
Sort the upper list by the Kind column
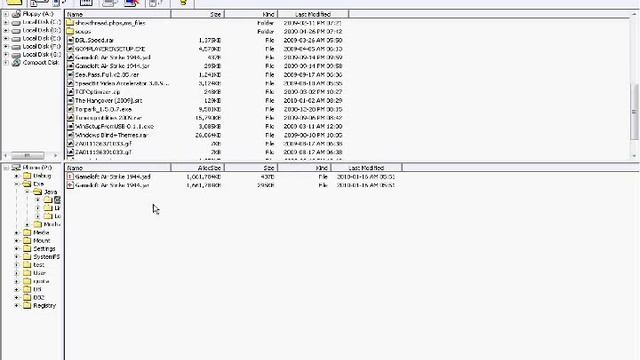click(251, 14)
